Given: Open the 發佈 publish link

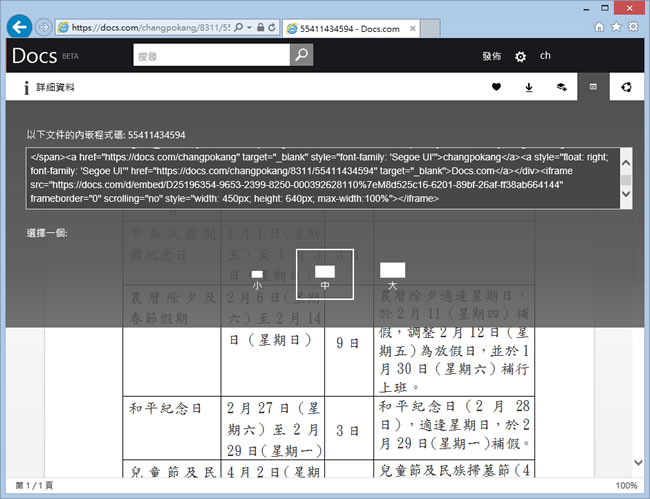Looking at the screenshot, I should click(492, 56).
